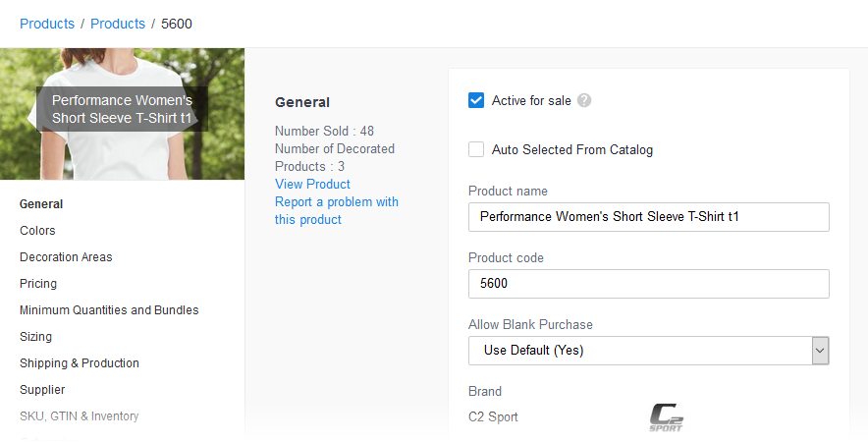This screenshot has width=868, height=442.
Task: Navigate to the Sizing section
Action: pyautogui.click(x=36, y=337)
